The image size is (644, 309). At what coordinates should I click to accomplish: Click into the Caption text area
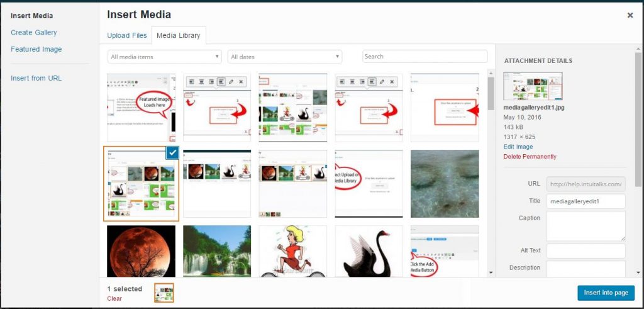(586, 226)
